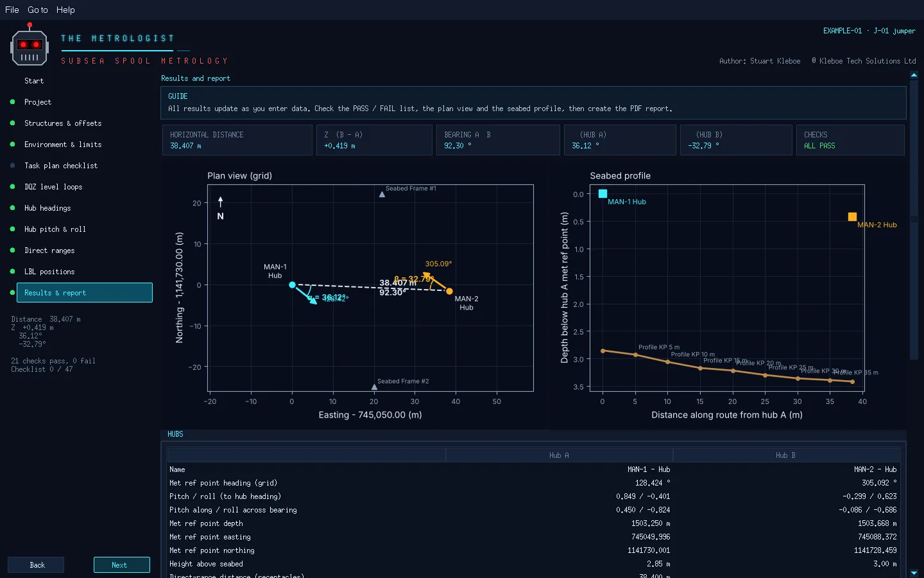The height and width of the screenshot is (578, 924).
Task: Open the File menu
Action: (12, 10)
